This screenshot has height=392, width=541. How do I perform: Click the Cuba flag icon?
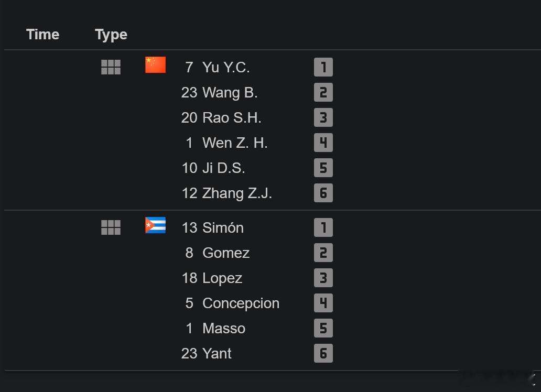tap(155, 225)
